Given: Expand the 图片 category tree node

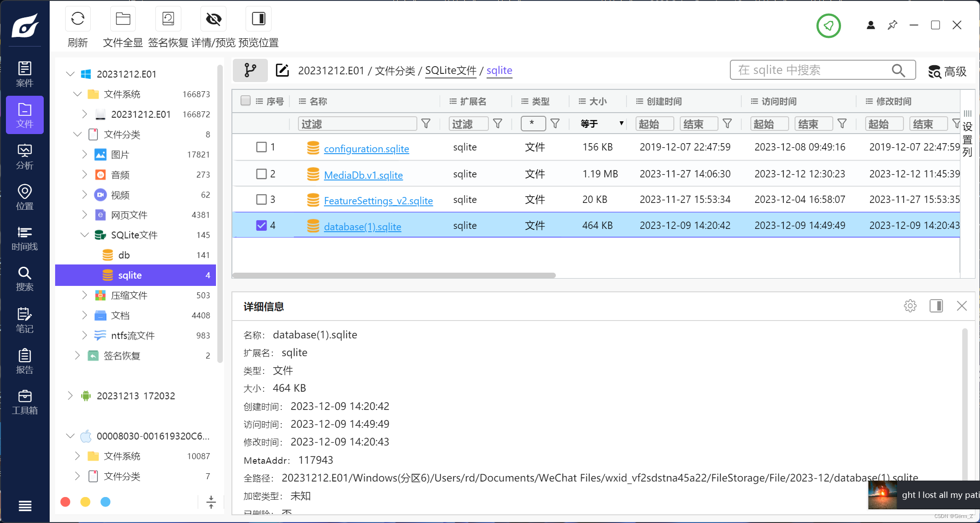Looking at the screenshot, I should (84, 155).
